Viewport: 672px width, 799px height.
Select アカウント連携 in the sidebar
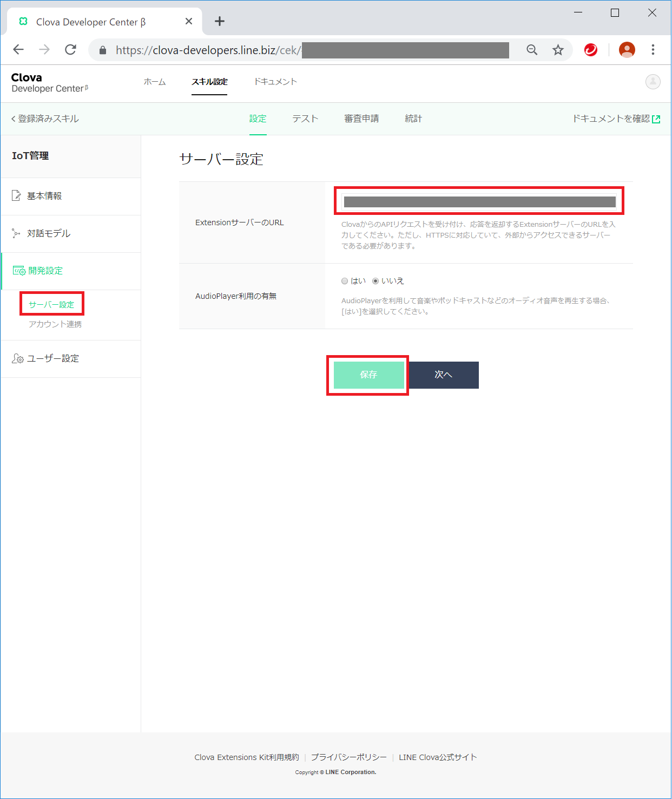tap(55, 324)
